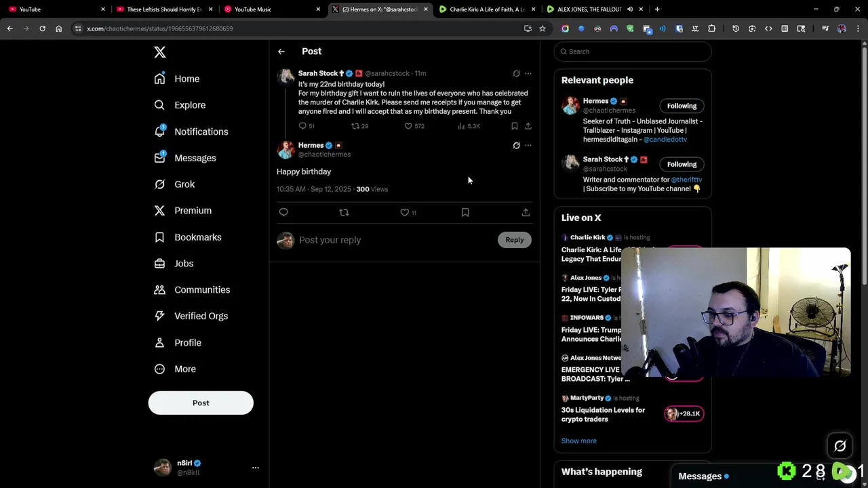This screenshot has width=868, height=488.
Task: Open more options on Sarah Stock's post
Action: [528, 73]
